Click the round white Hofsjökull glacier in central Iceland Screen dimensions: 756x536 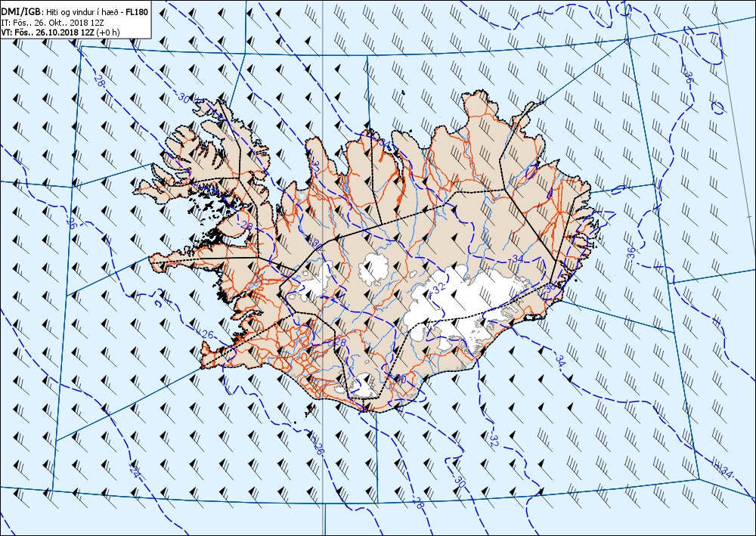pos(373,268)
